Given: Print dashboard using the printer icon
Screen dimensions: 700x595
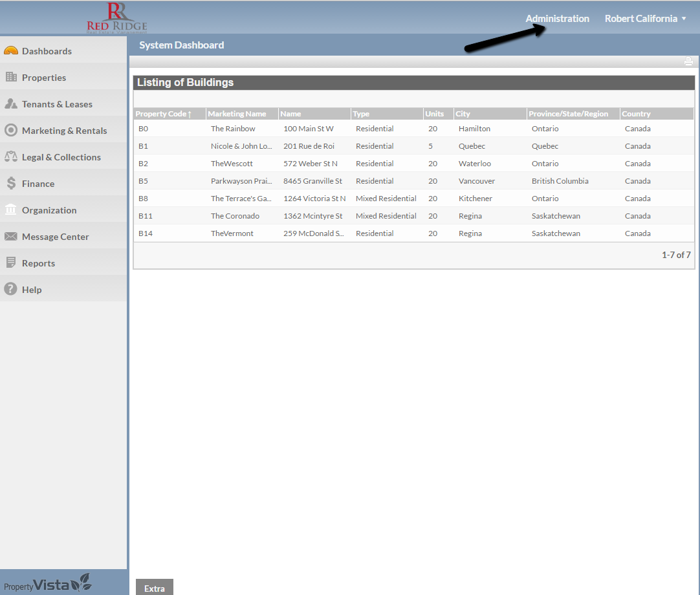Looking at the screenshot, I should coord(688,62).
